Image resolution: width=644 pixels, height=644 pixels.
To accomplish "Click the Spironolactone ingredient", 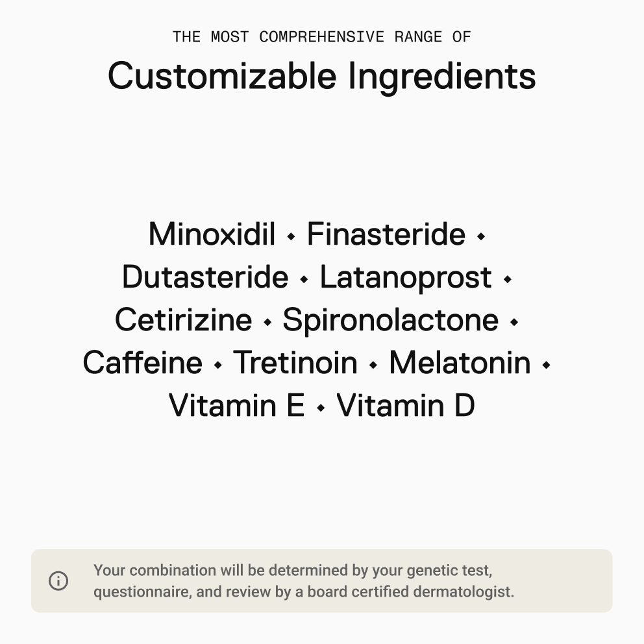I will click(x=391, y=321).
